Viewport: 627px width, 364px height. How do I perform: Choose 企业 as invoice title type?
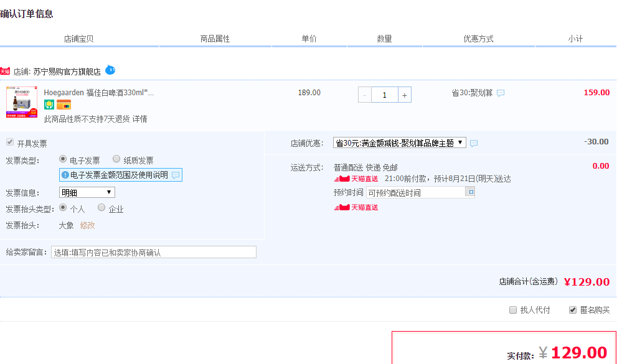[101, 207]
